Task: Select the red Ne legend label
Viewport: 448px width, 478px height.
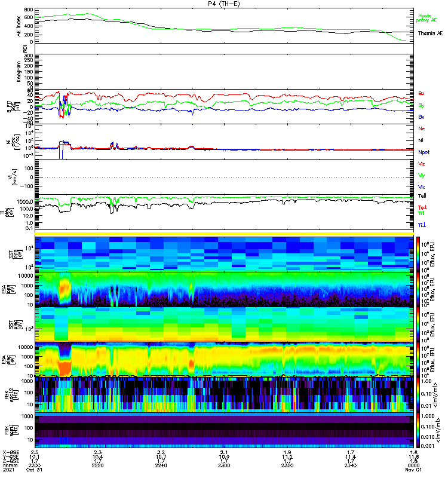Action: coord(422,128)
